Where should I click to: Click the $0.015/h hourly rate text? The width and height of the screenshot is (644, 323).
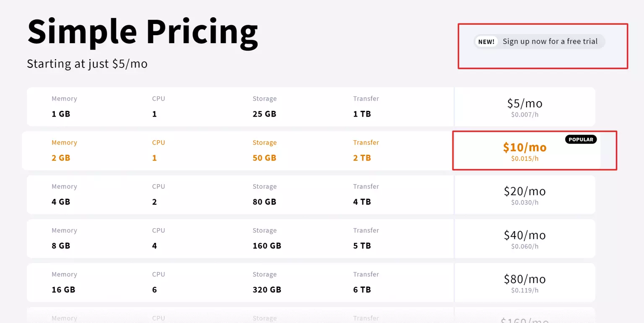point(525,159)
